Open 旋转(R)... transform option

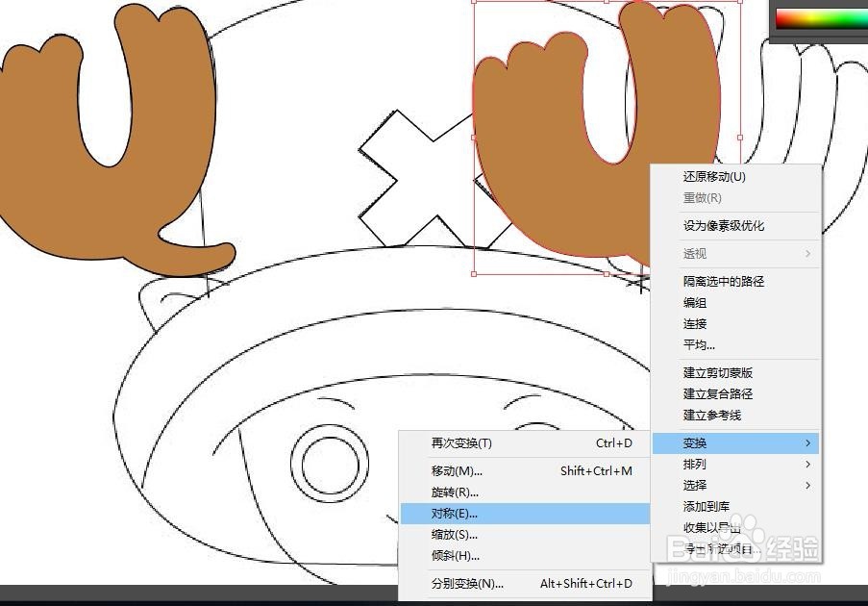pos(525,492)
